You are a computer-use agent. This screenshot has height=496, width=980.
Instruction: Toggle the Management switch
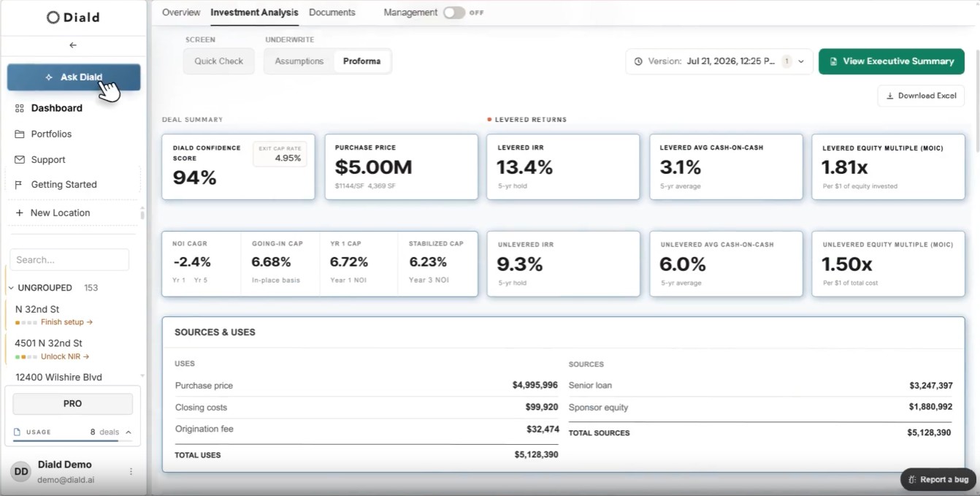click(453, 12)
